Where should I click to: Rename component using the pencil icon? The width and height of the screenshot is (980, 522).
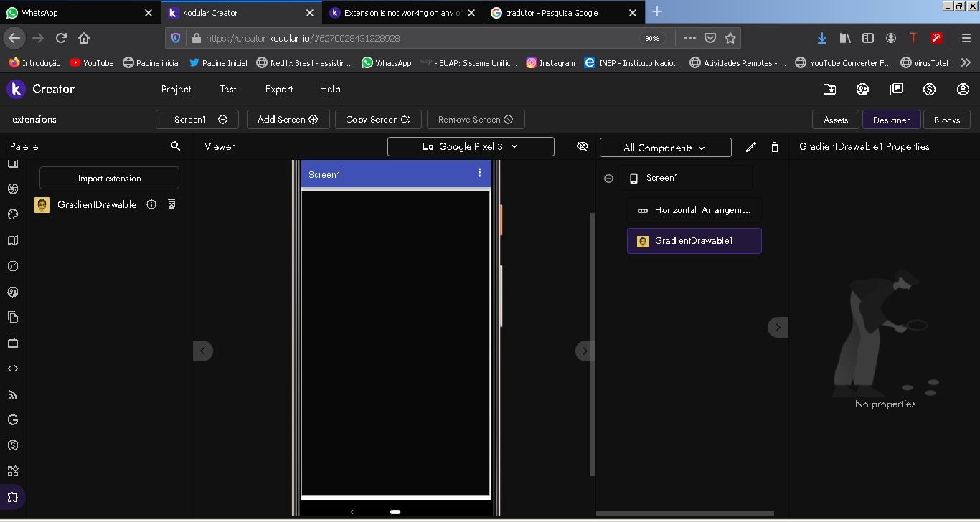click(x=751, y=147)
